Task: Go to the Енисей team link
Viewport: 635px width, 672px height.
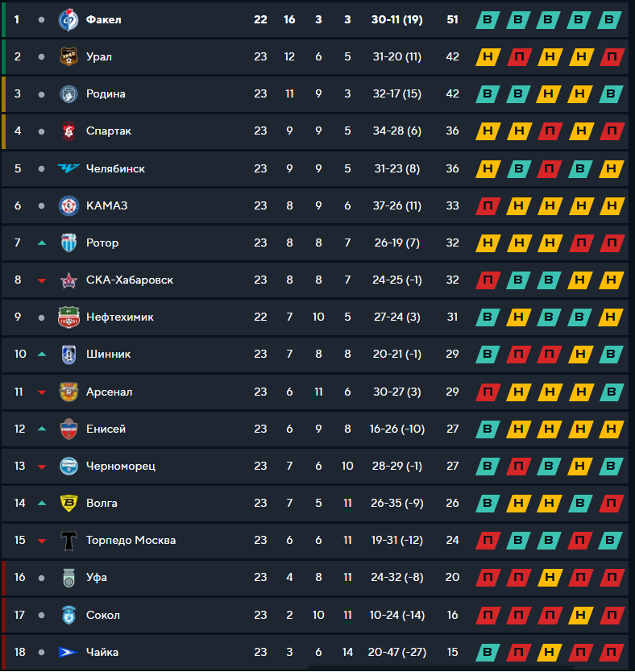Action: click(106, 429)
